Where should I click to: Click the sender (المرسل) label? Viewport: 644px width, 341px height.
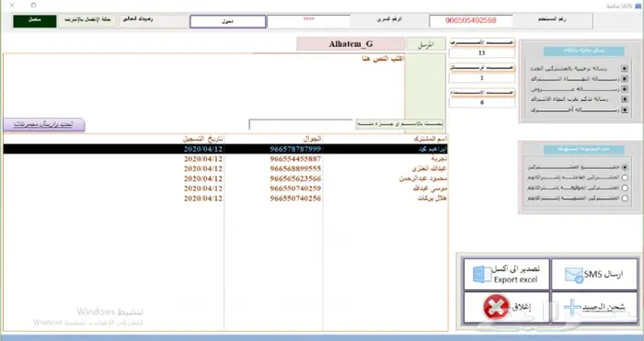click(x=425, y=44)
